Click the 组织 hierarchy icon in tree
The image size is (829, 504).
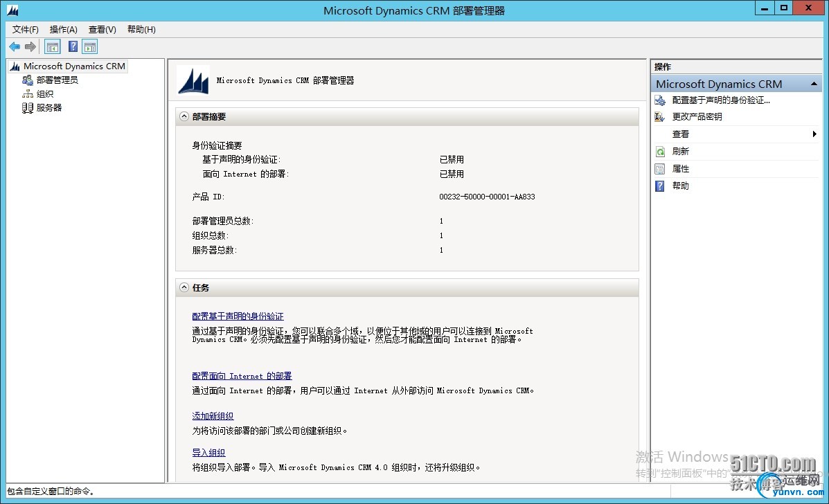pos(28,94)
